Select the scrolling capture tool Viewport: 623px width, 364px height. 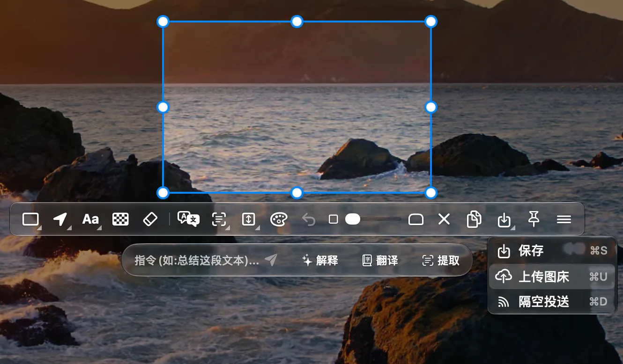[x=248, y=219]
